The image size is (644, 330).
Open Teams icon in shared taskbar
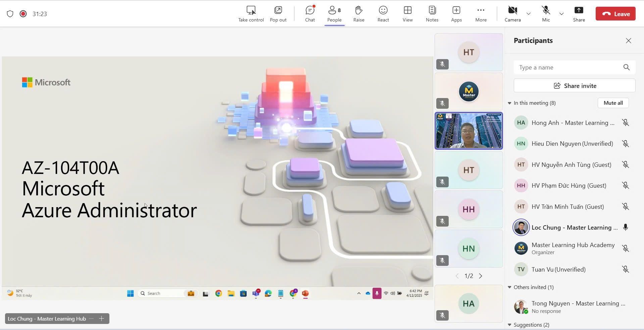click(256, 293)
